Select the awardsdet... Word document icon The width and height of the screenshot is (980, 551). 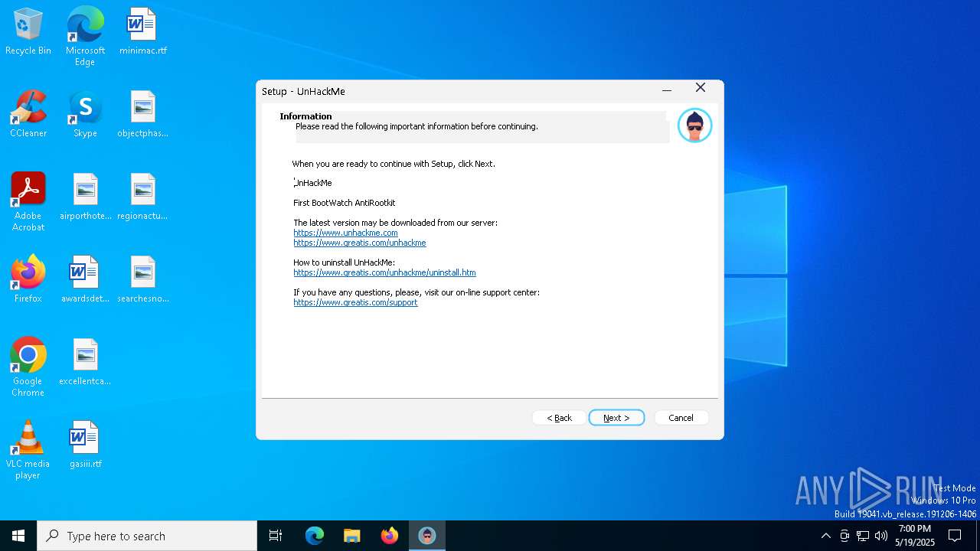[x=85, y=280]
